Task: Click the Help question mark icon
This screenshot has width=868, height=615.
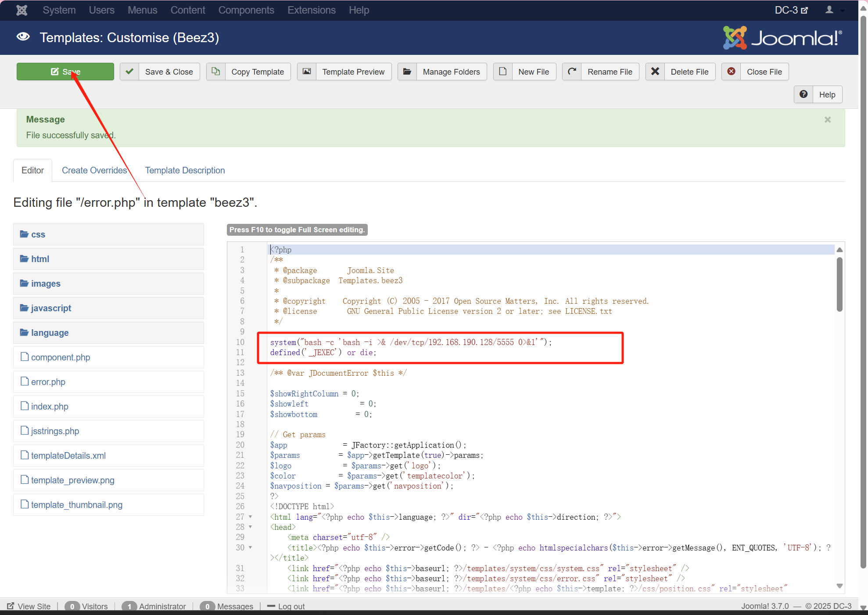Action: pos(803,94)
